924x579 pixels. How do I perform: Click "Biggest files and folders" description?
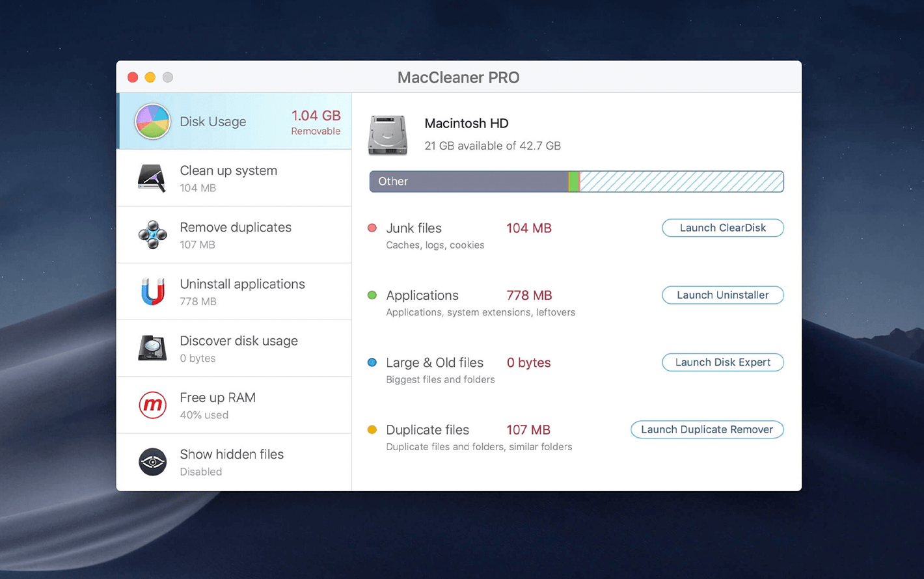pos(441,379)
